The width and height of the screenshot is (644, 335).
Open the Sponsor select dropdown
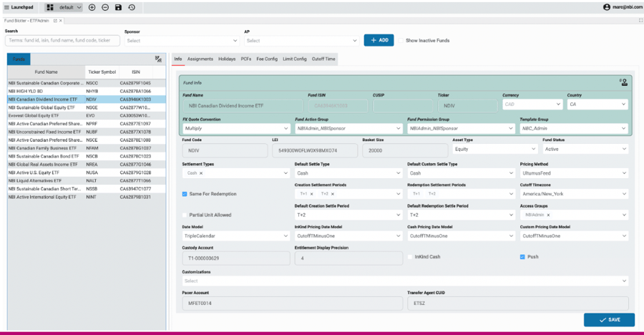click(182, 41)
